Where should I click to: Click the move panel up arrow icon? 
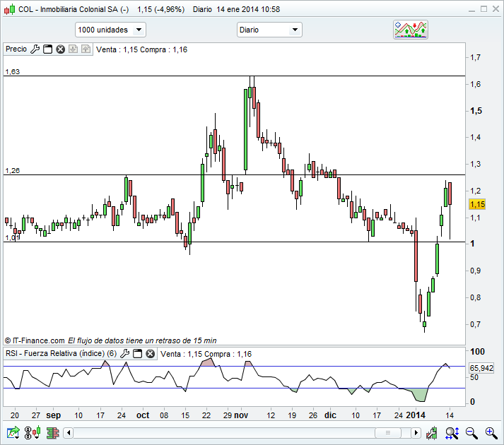73,49
